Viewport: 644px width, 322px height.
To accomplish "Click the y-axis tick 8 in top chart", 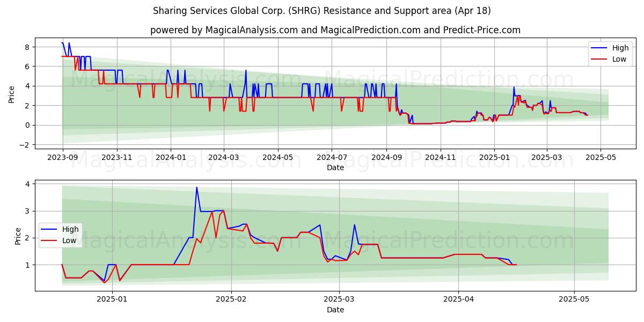I will [27, 47].
